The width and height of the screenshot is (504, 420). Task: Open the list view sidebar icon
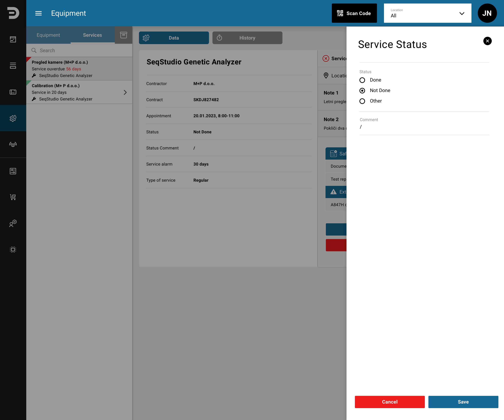[x=13, y=65]
